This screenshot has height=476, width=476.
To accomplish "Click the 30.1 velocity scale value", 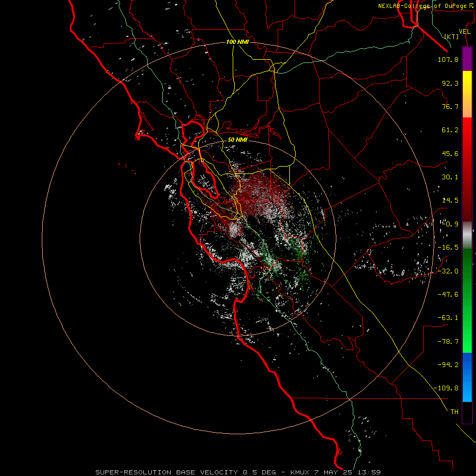I will point(450,177).
